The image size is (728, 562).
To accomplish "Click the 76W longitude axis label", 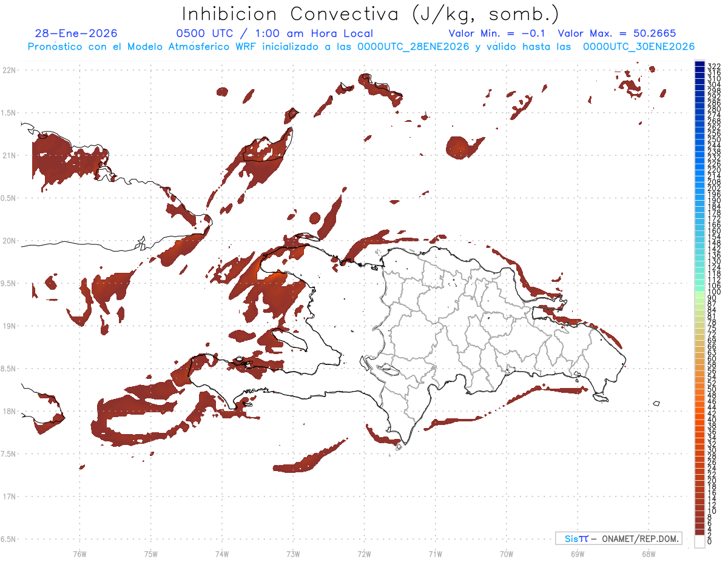I will point(79,554).
